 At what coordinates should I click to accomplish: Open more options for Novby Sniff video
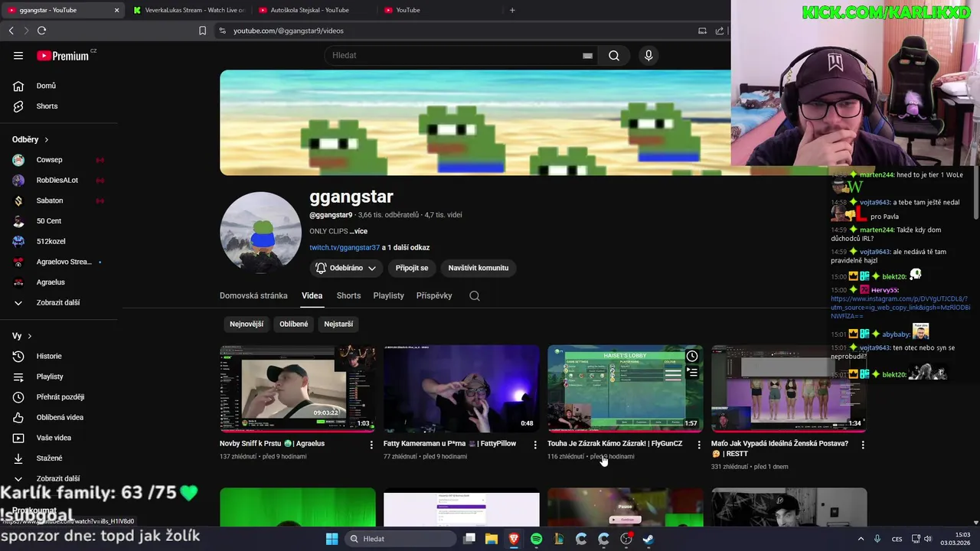click(371, 445)
